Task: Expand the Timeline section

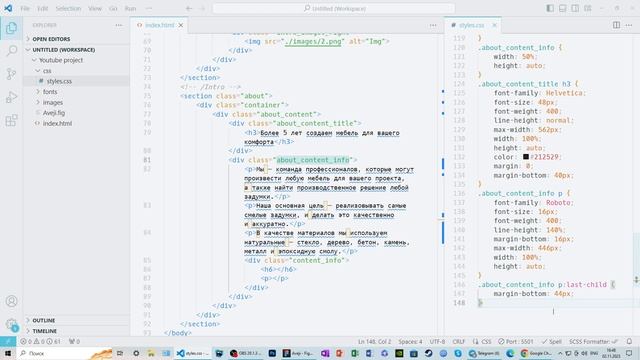Action: coord(76,331)
